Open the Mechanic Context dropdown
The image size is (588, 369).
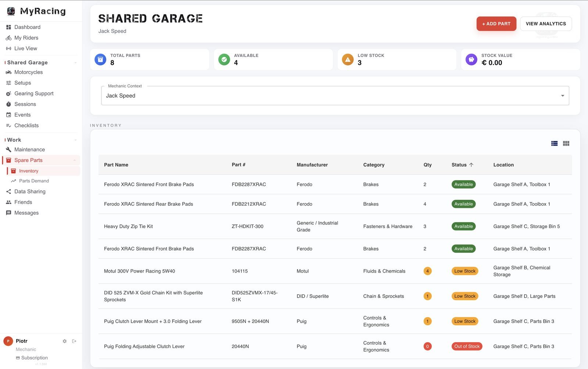click(335, 96)
